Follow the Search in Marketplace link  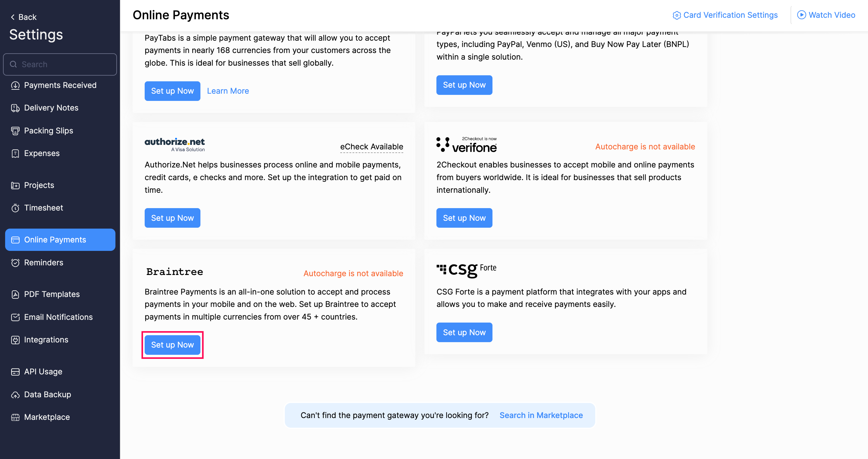click(x=541, y=415)
